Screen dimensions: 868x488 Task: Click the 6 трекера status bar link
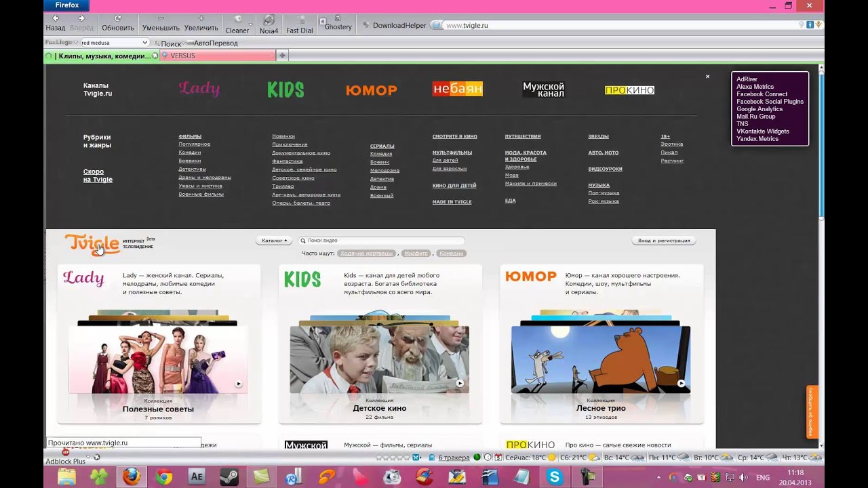pos(454,457)
